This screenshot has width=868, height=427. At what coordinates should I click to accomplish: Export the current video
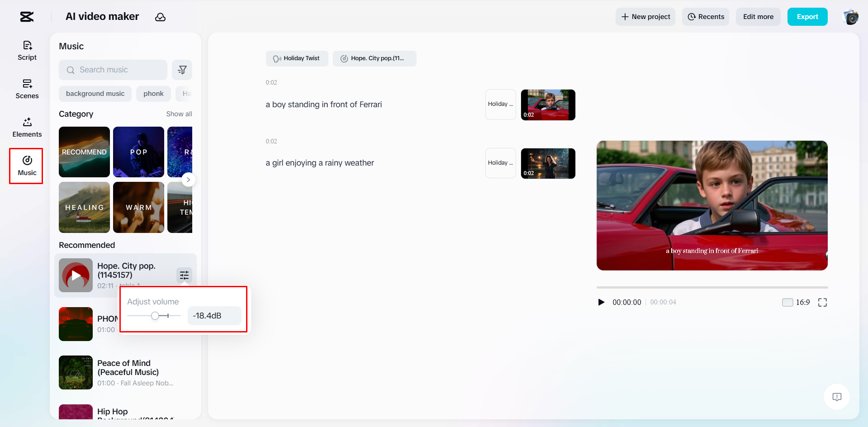coord(807,16)
